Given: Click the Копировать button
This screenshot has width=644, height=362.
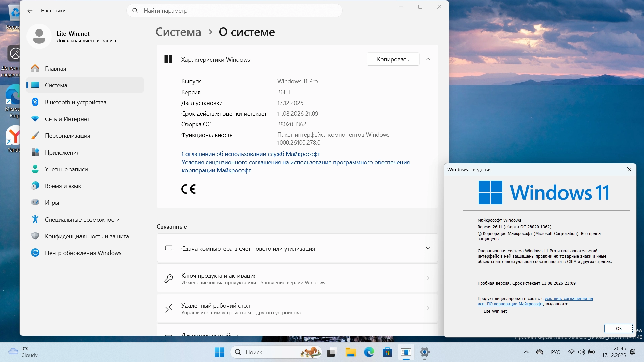Looking at the screenshot, I should (x=393, y=59).
